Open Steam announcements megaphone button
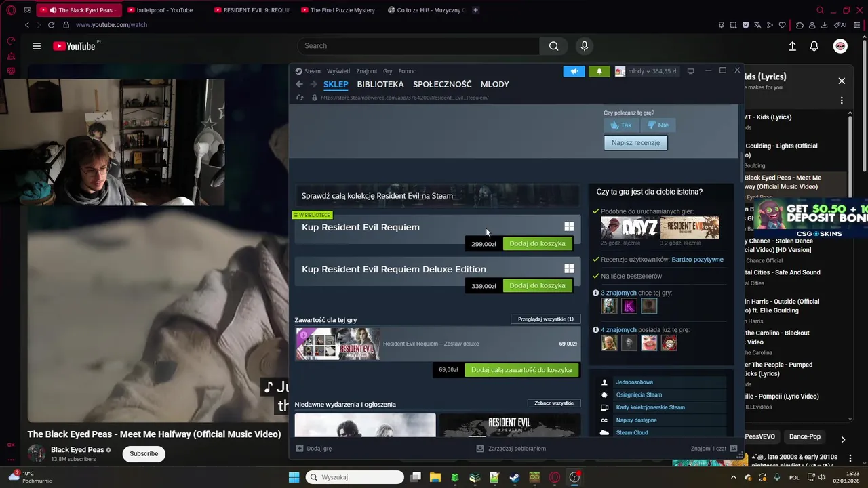Image resolution: width=868 pixels, height=488 pixels. click(574, 71)
